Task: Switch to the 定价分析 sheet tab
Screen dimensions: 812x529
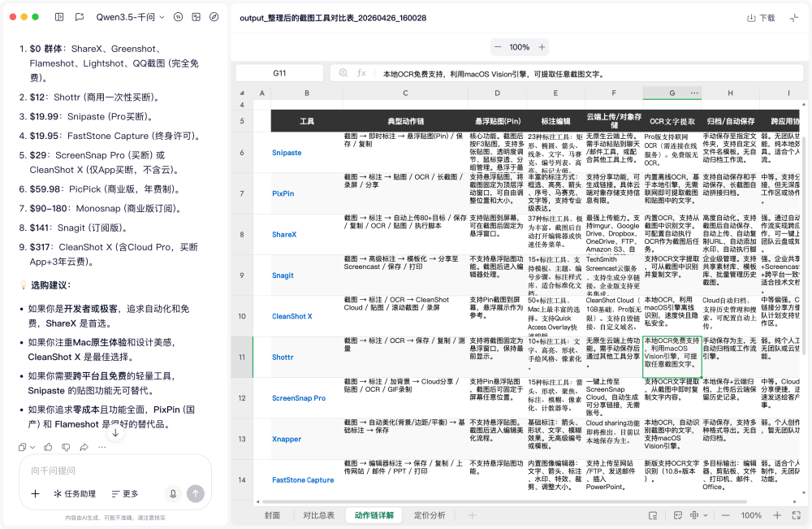Action: 430,515
